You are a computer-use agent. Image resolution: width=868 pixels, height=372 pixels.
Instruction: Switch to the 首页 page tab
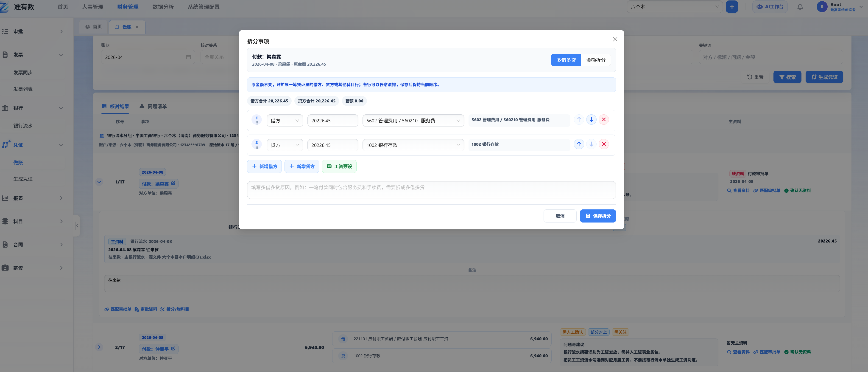coord(93,27)
